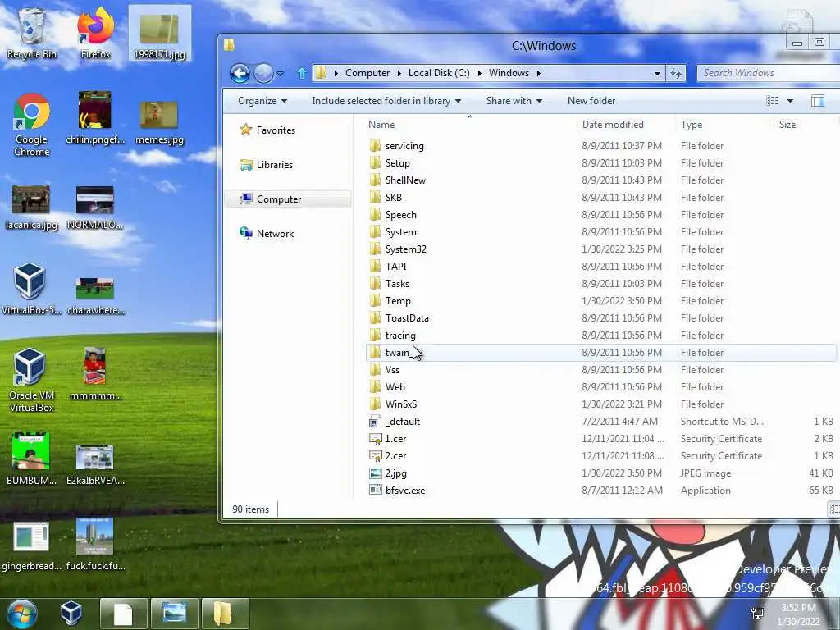840x630 pixels.
Task: Select the Temp folder row
Action: [x=600, y=301]
